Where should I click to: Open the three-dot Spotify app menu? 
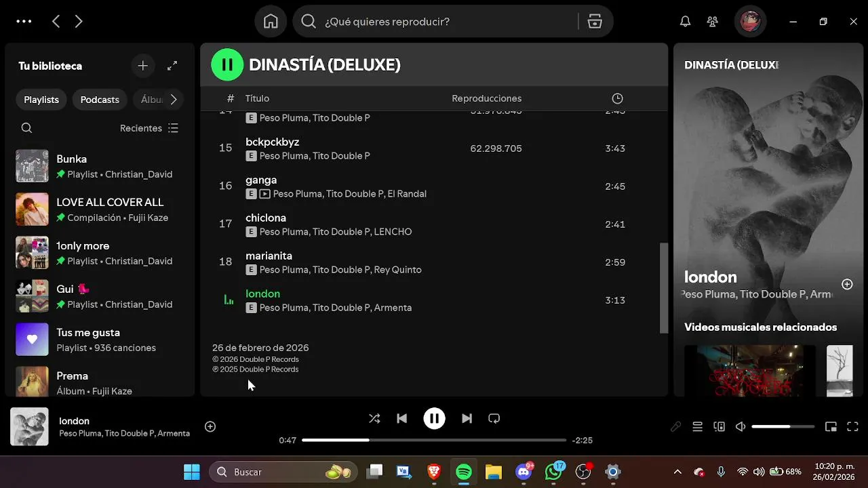click(24, 22)
